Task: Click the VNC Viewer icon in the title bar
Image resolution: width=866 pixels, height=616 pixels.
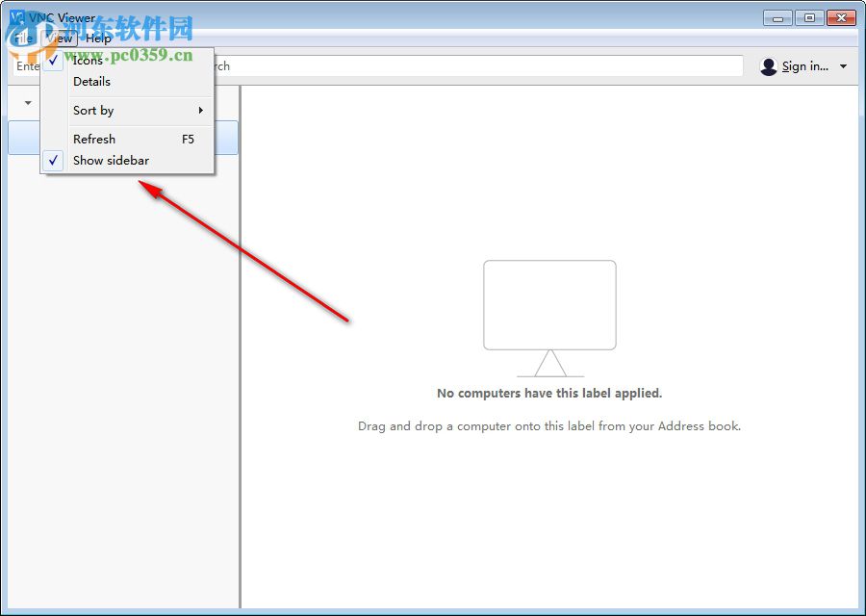Action: [x=16, y=16]
